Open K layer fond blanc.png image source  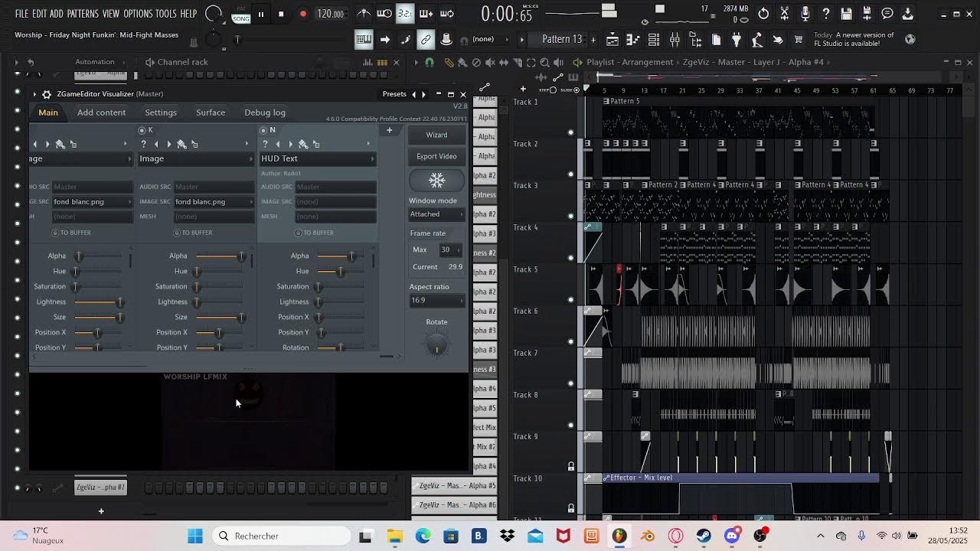tap(214, 201)
